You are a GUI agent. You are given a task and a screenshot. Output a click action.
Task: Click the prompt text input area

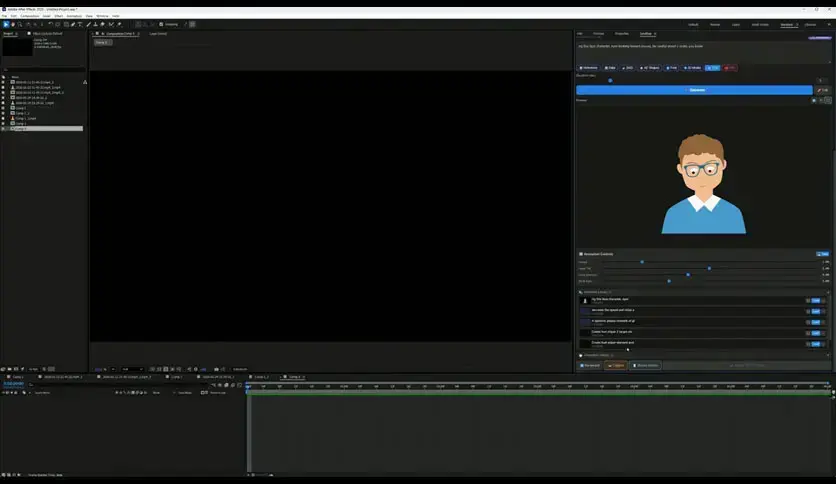[703, 53]
